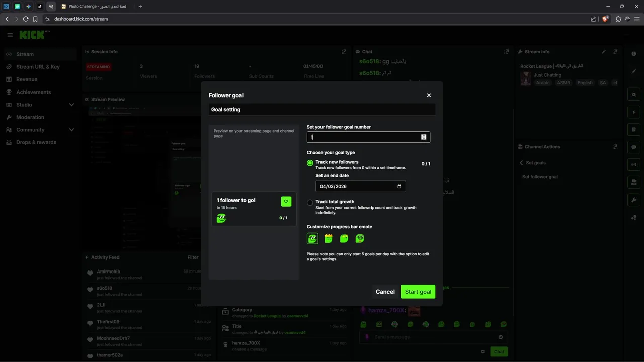
Task: Click the Kick emote in goal preview card
Action: (x=221, y=218)
